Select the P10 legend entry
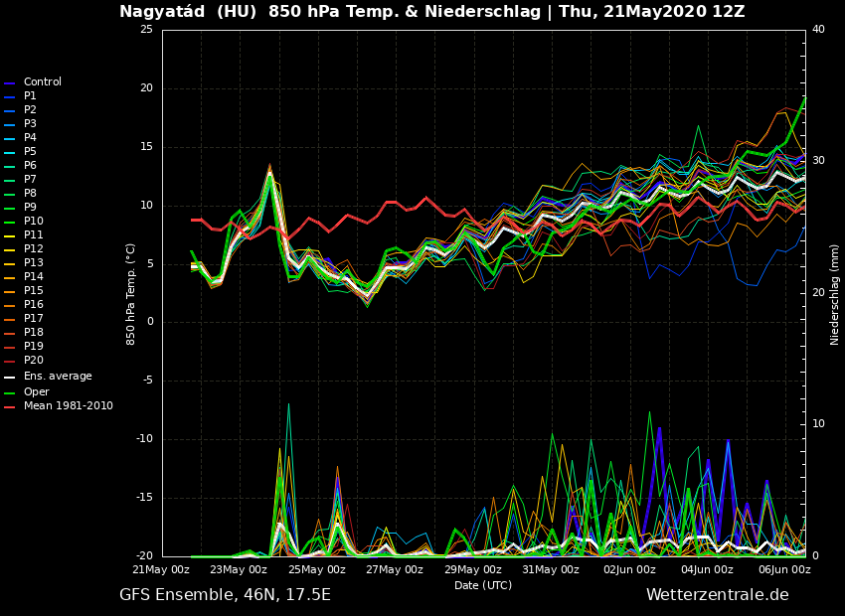Viewport: 845px width, 616px height. click(33, 222)
